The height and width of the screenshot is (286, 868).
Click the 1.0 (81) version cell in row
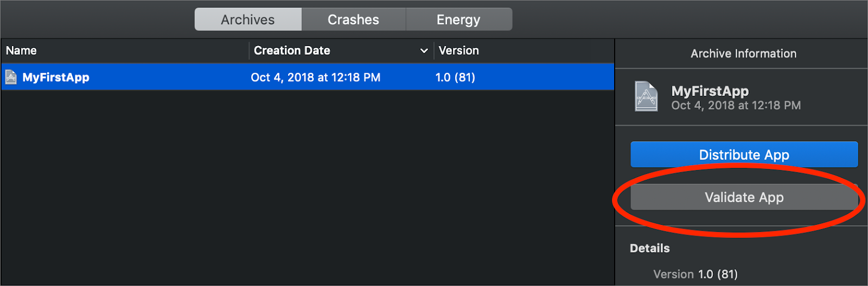455,77
